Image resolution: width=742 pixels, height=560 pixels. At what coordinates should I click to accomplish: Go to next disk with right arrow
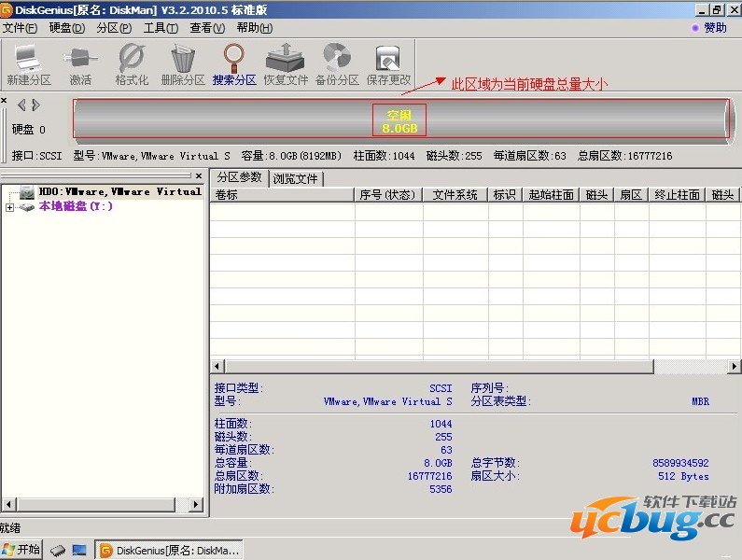35,105
